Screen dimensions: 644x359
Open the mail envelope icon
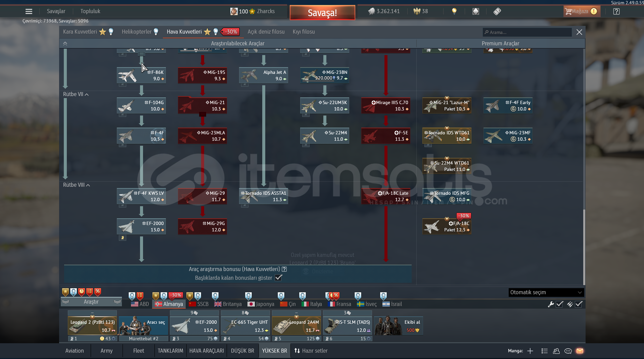(580, 351)
